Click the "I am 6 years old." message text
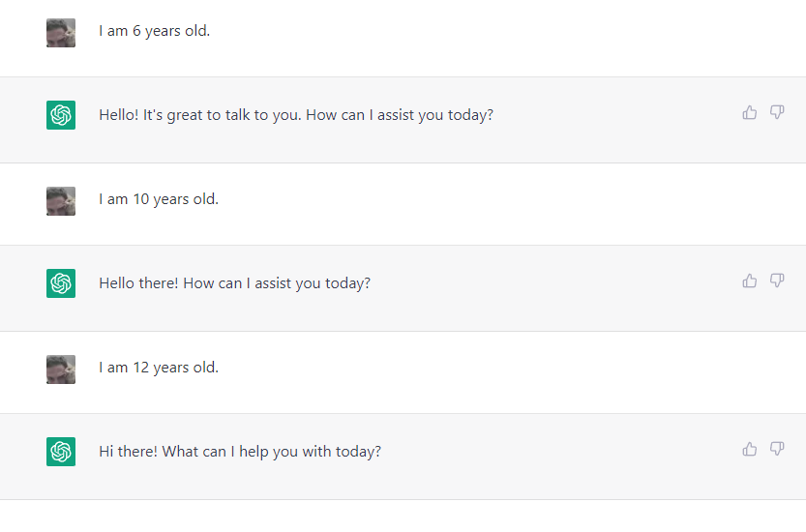The image size is (806, 532). 155,31
